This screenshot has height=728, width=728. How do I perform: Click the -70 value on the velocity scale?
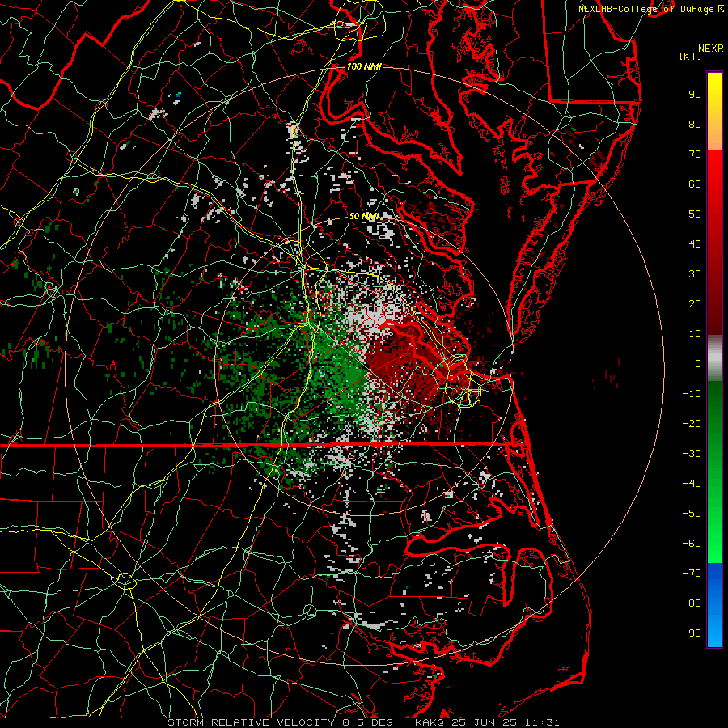(692, 574)
